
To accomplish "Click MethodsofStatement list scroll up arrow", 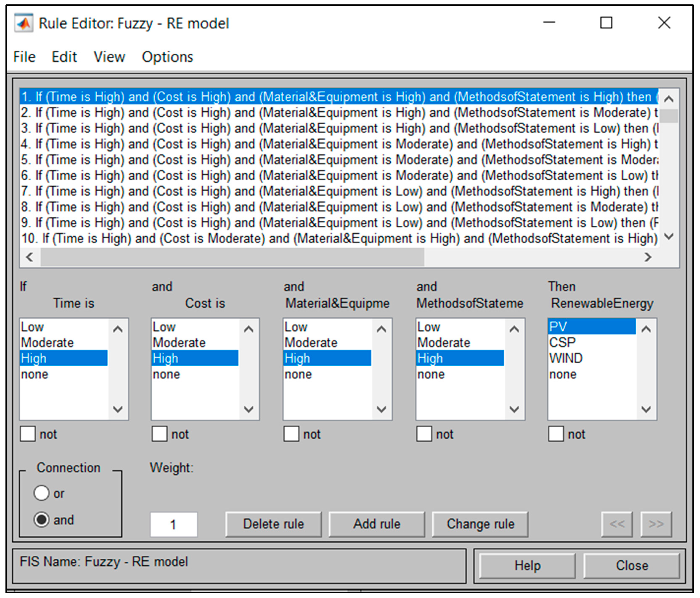I will [x=514, y=329].
